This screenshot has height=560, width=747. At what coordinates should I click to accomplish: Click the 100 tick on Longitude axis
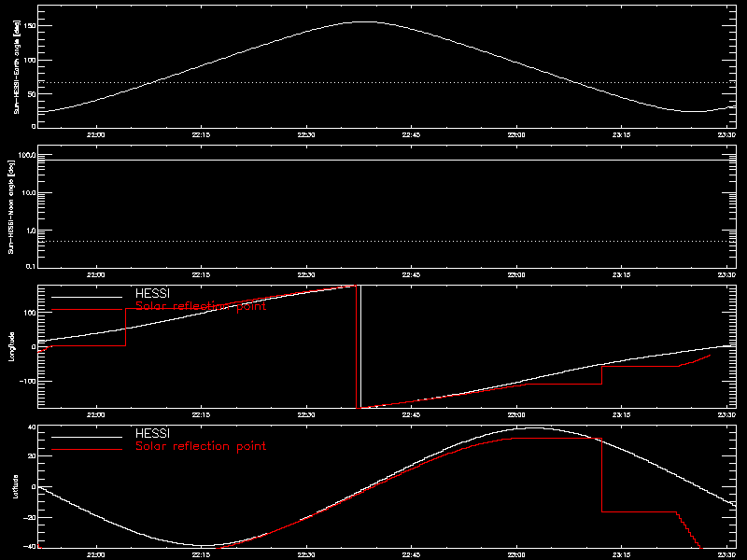tap(30, 313)
